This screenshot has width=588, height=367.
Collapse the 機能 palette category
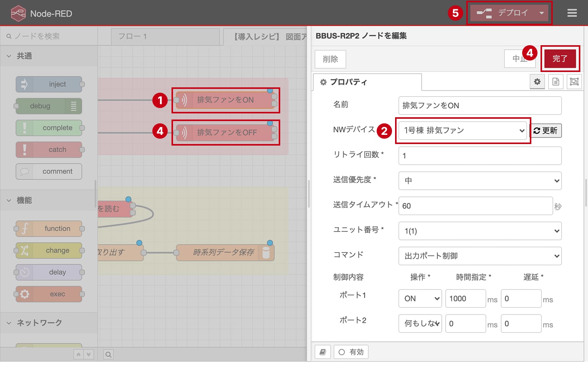pyautogui.click(x=49, y=200)
